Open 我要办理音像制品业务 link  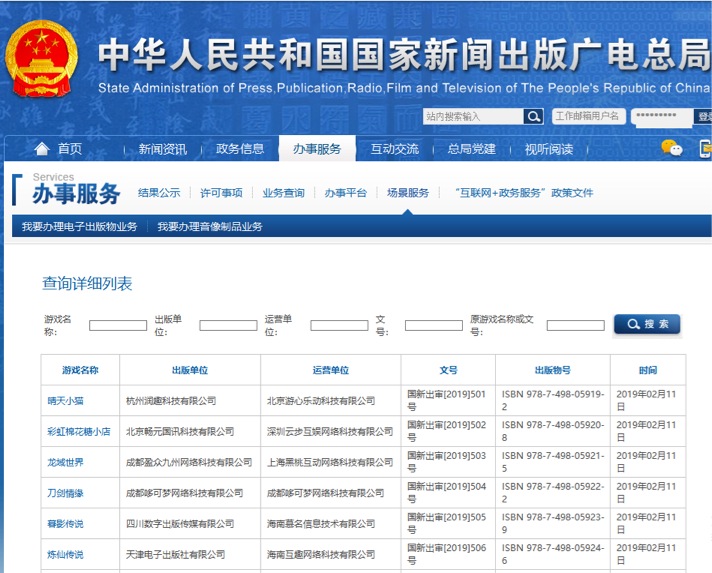tap(210, 227)
